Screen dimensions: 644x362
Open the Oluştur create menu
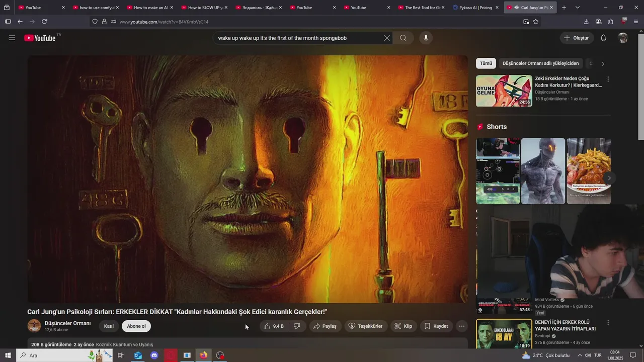pyautogui.click(x=577, y=38)
